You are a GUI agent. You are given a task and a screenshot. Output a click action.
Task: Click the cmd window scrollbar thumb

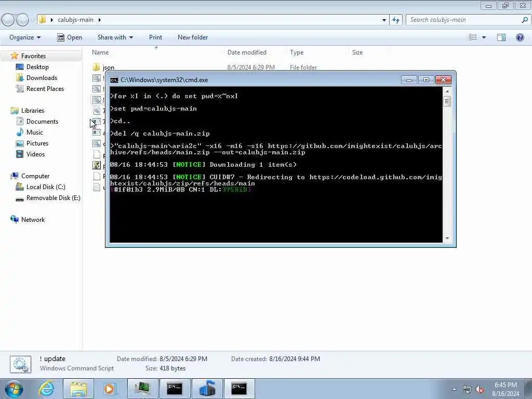pyautogui.click(x=447, y=101)
